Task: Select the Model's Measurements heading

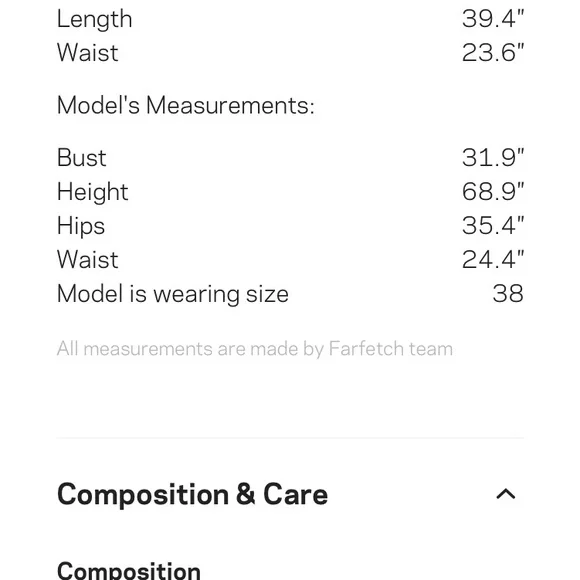Action: (186, 105)
